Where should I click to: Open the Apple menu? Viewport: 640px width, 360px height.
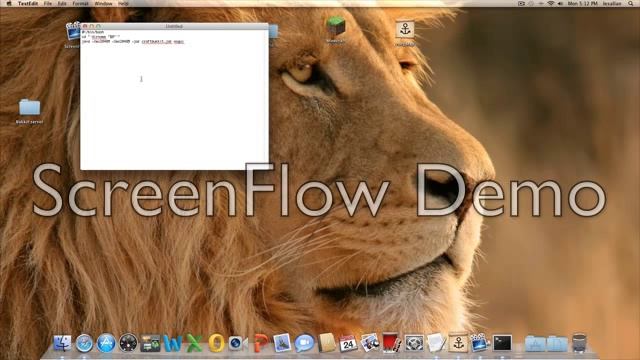click(9, 3)
